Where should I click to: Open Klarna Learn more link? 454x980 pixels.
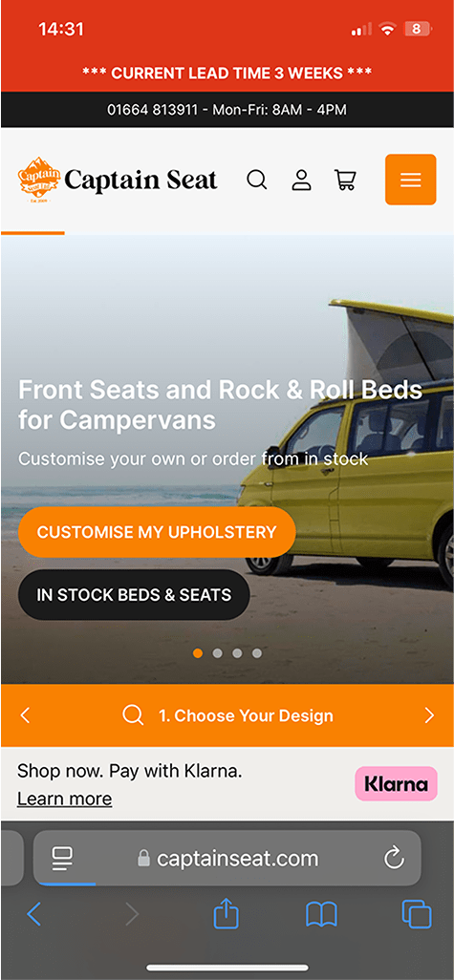click(64, 799)
